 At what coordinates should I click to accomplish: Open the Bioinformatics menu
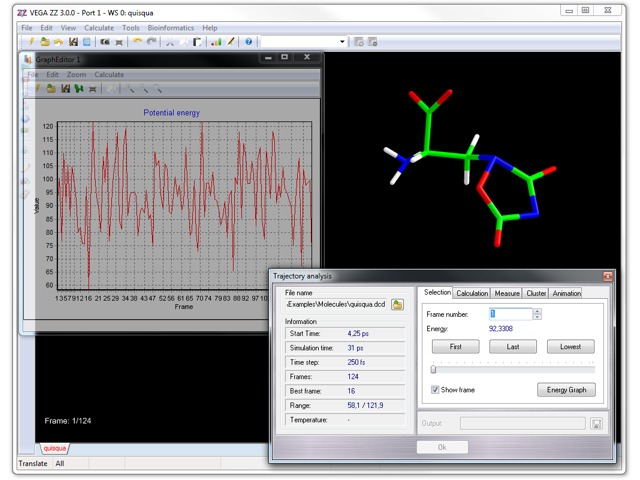coord(171,28)
